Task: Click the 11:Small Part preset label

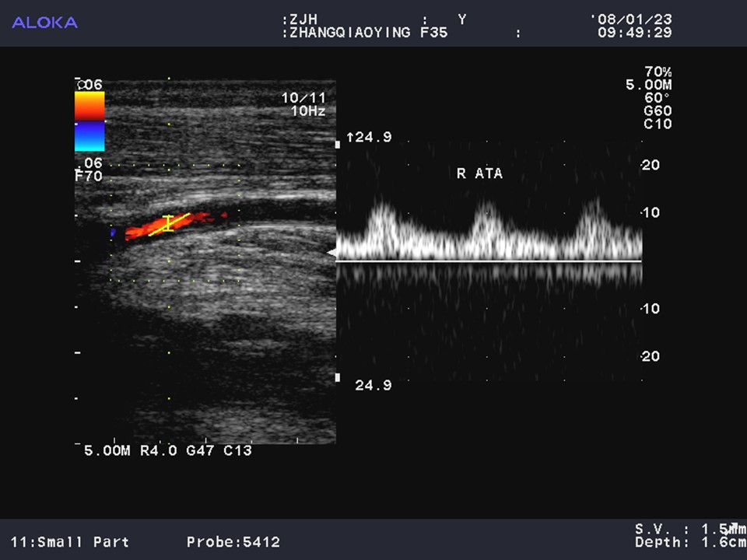Action: [69, 542]
